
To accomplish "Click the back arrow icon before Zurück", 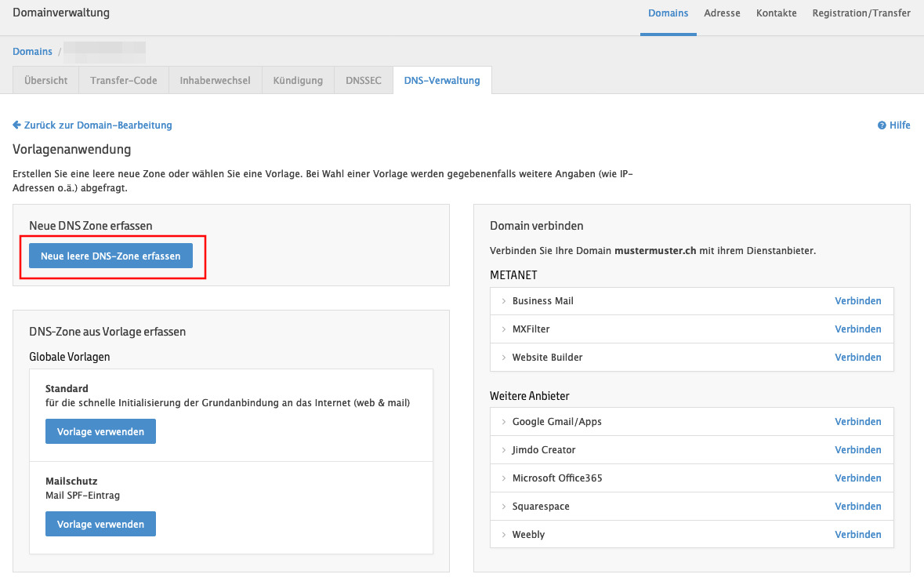I will click(x=16, y=125).
